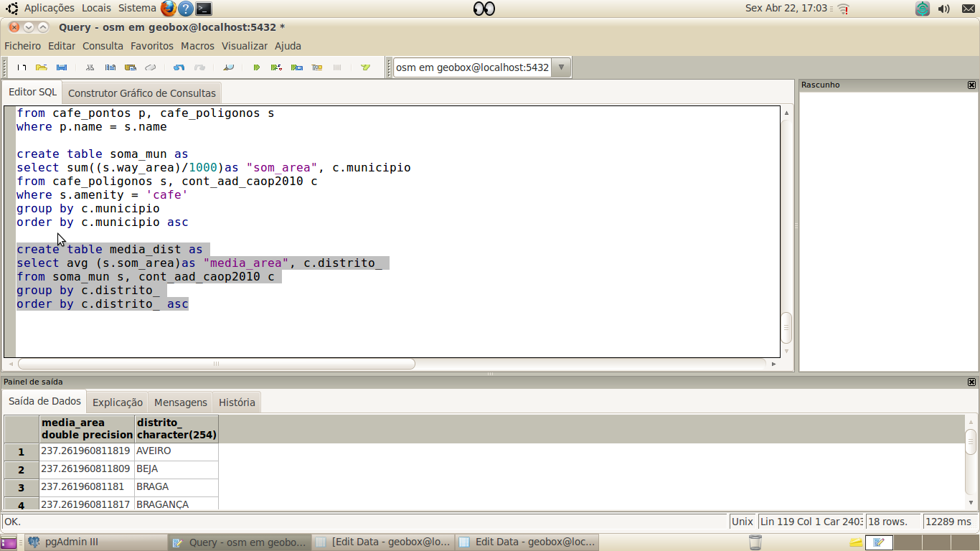Viewport: 980px width, 551px height.
Task: Open the database connection dropdown
Action: 561,67
